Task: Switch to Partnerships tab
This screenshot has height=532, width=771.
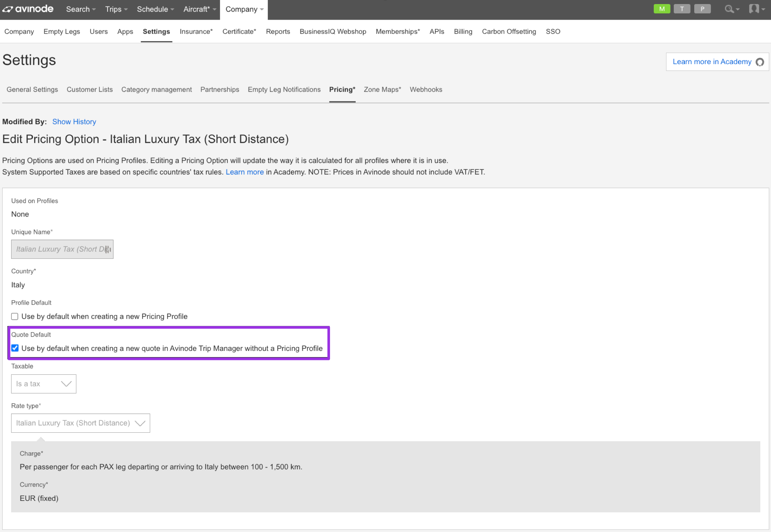Action: pyautogui.click(x=220, y=89)
